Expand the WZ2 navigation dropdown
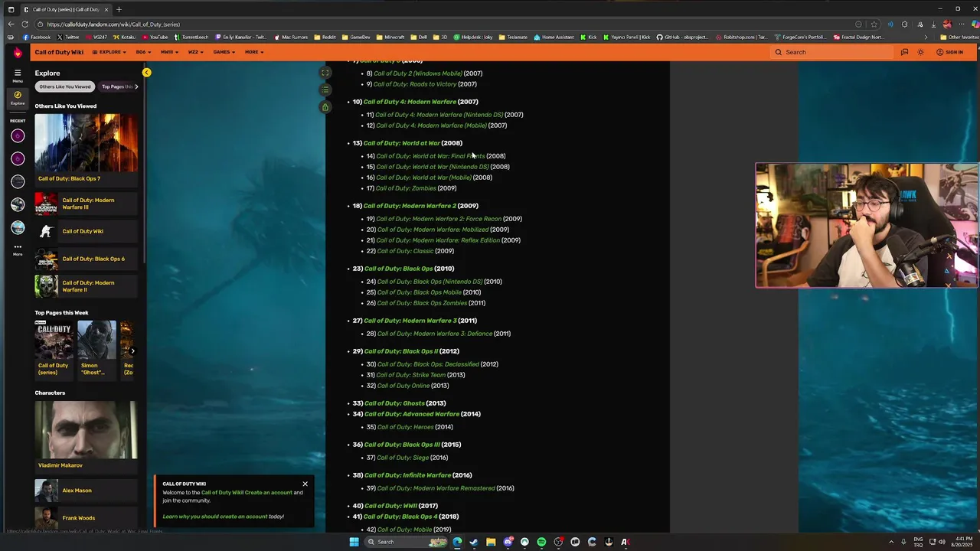Viewport: 980px width, 551px height. coord(195,52)
